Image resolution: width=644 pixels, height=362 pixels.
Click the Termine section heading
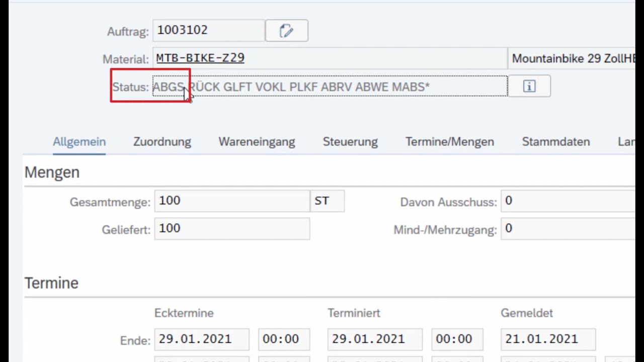pos(51,283)
